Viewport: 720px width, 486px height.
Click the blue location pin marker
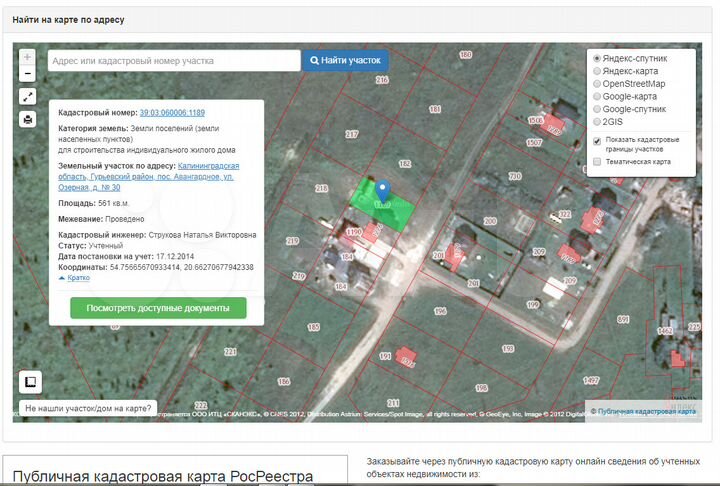[x=381, y=191]
